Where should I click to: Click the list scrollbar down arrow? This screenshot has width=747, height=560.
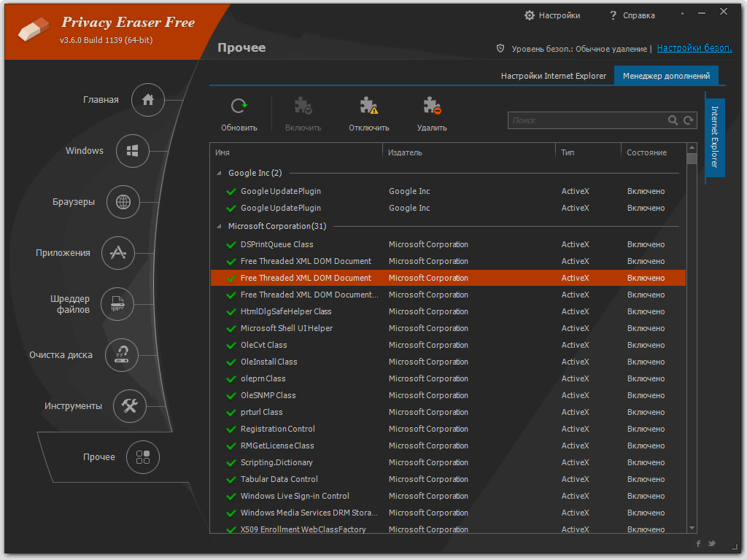click(692, 528)
